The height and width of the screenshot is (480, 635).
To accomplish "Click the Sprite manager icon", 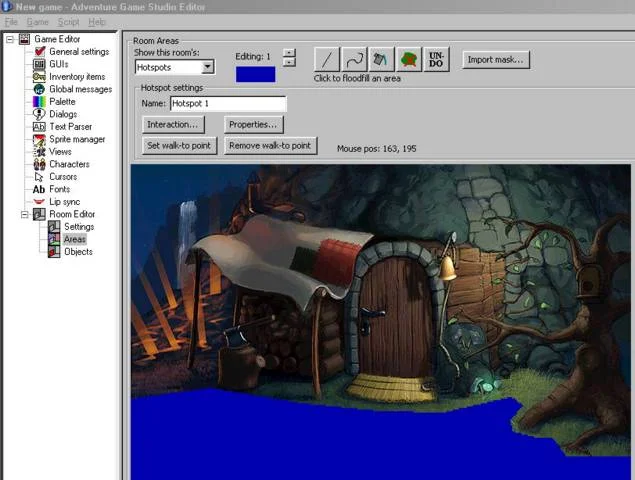I will coord(39,139).
